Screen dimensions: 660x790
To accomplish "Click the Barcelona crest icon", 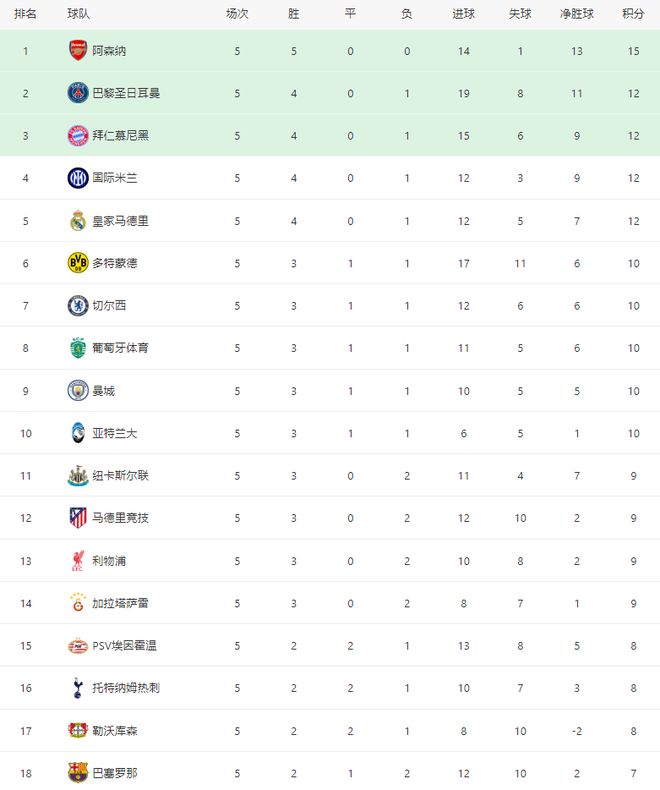I will click(78, 773).
